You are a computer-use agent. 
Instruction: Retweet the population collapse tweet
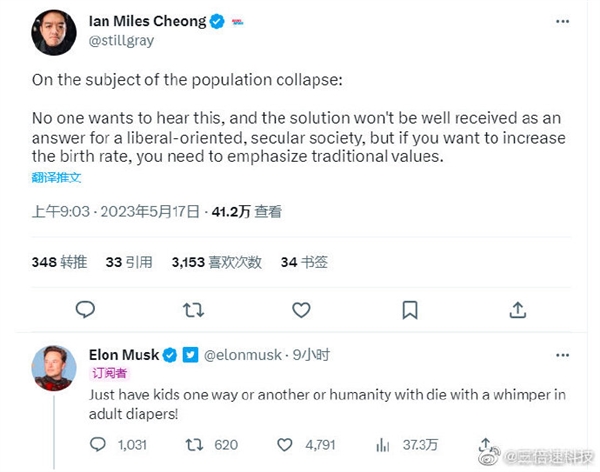click(193, 310)
